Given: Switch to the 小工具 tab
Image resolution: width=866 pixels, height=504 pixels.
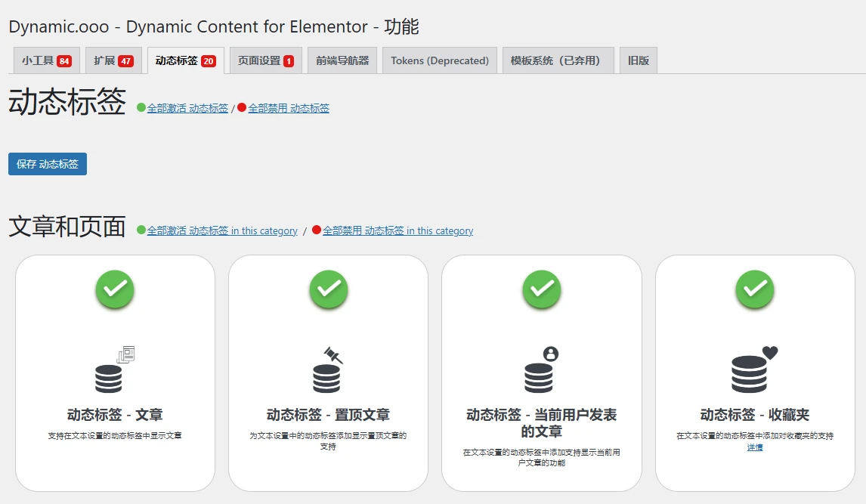Looking at the screenshot, I should point(46,60).
